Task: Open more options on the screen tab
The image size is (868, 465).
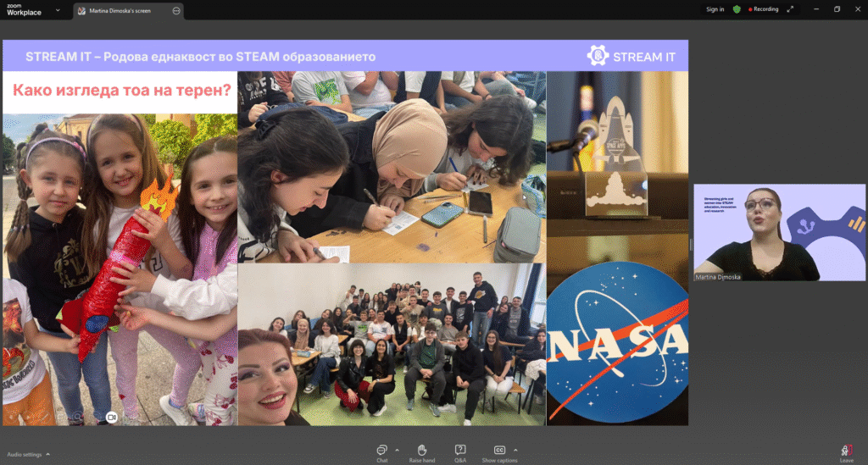Action: 176,10
